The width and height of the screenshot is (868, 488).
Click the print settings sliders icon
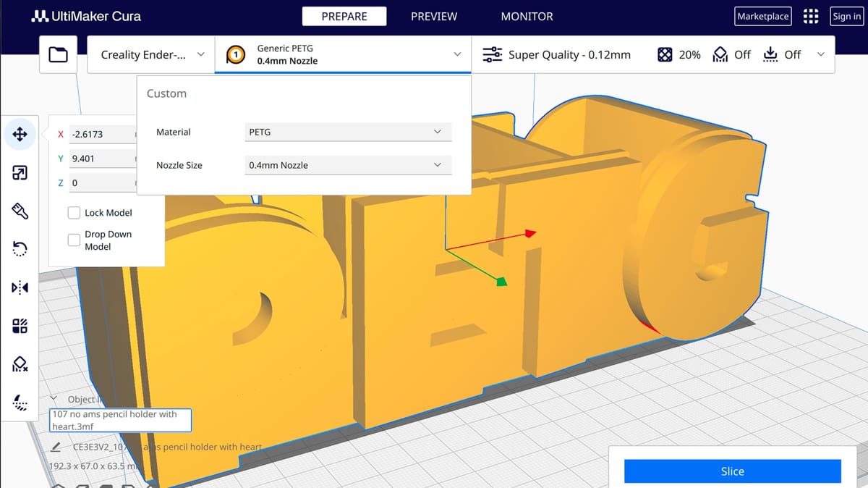pos(492,54)
